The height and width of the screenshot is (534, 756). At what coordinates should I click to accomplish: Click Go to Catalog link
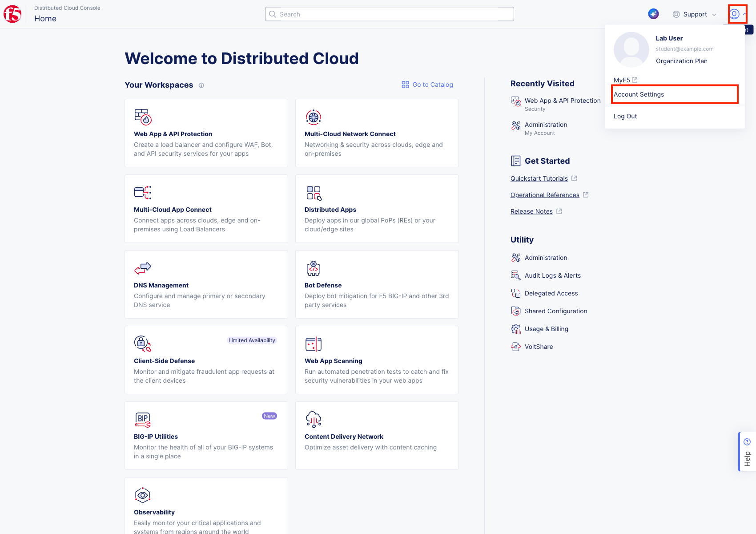pyautogui.click(x=427, y=85)
